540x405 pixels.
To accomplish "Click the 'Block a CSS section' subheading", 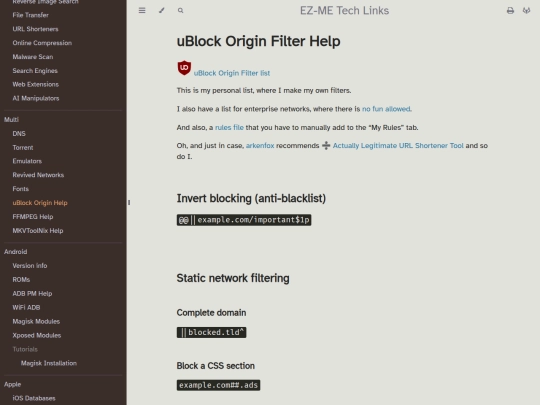I will (216, 366).
